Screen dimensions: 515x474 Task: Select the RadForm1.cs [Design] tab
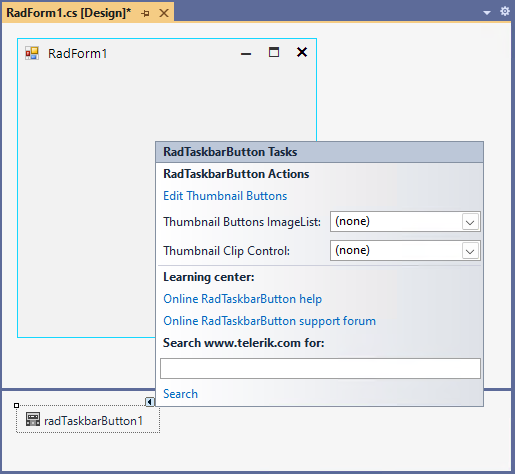tap(69, 13)
